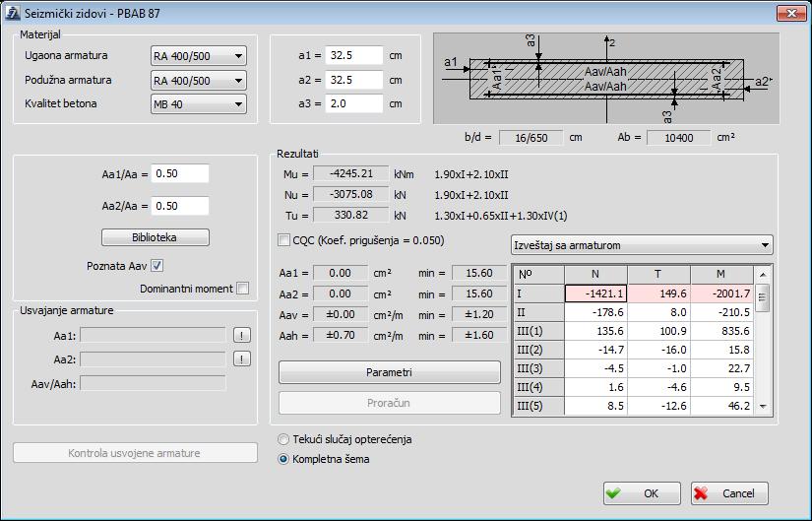Select Tekući slučaj opterećenja radio button
The height and width of the screenshot is (521, 812).
283,439
